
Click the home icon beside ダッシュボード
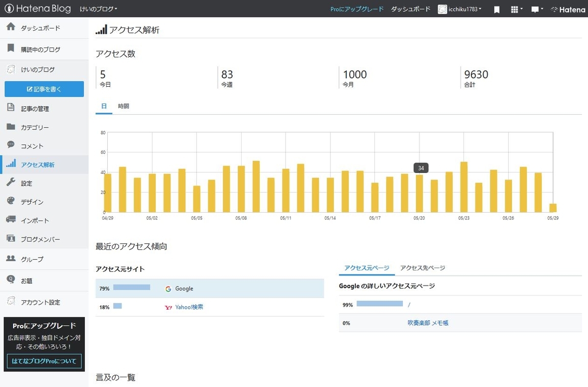[x=11, y=27]
